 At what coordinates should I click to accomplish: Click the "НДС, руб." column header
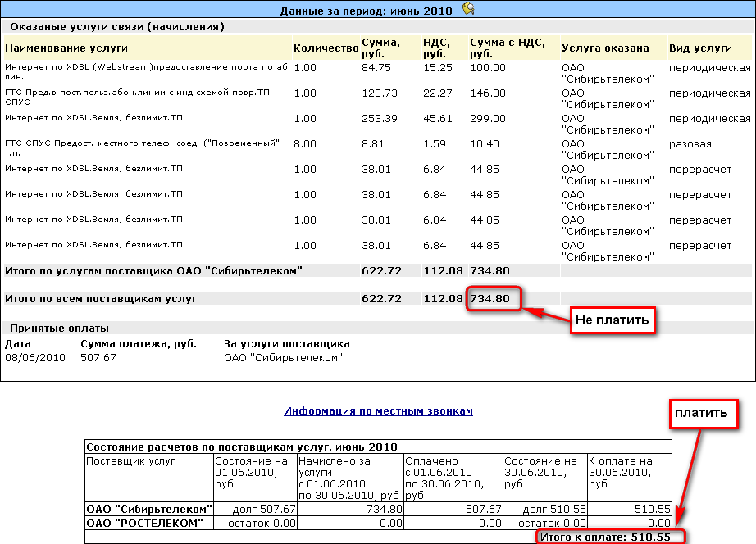tap(437, 48)
